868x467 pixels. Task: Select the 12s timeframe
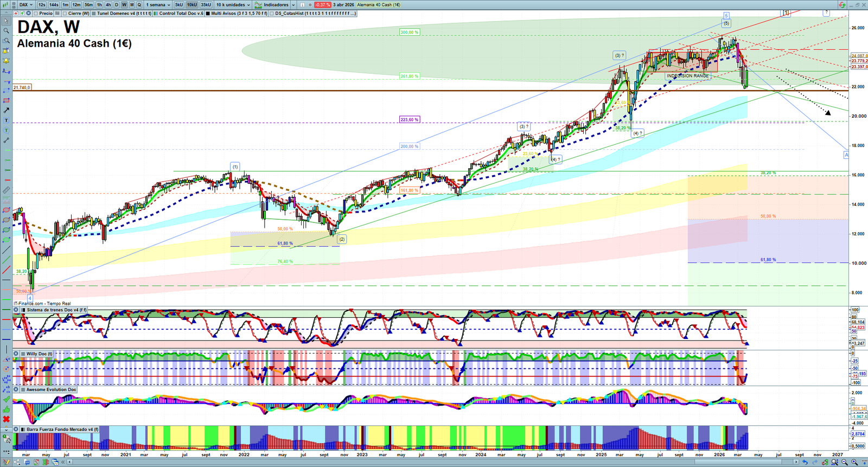coord(42,5)
